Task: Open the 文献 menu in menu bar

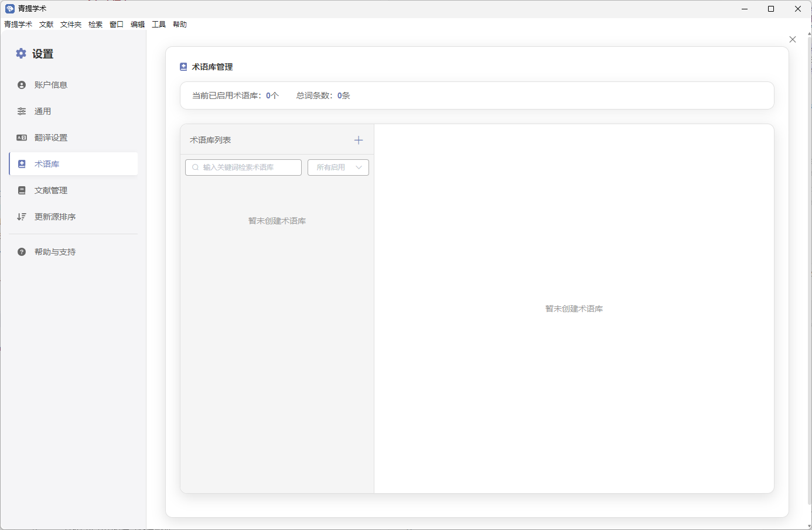Action: coord(46,25)
